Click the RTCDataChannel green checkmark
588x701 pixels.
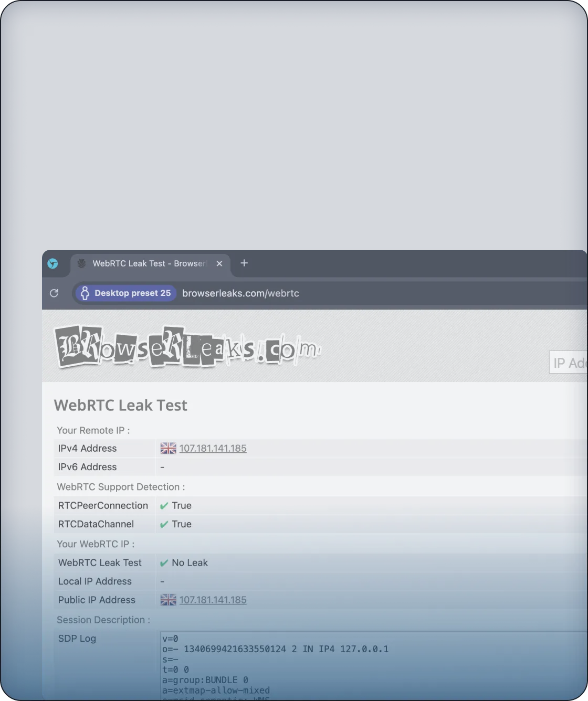pyautogui.click(x=164, y=524)
